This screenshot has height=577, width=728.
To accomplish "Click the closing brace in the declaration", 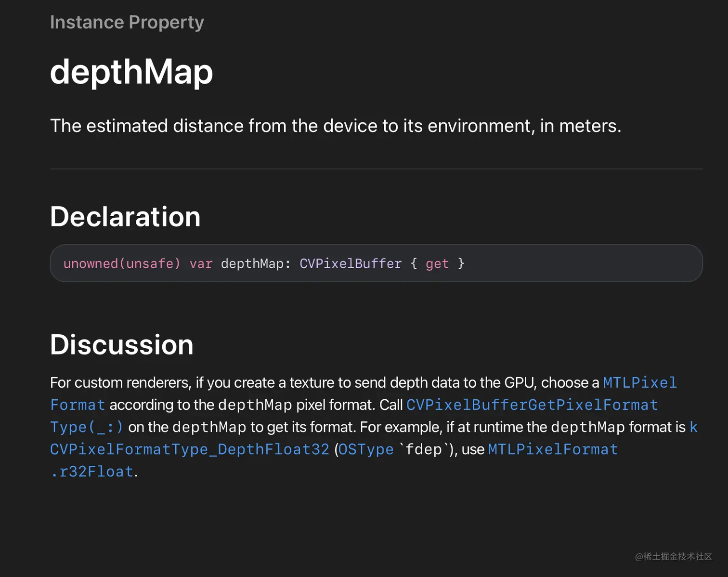I will click(461, 264).
